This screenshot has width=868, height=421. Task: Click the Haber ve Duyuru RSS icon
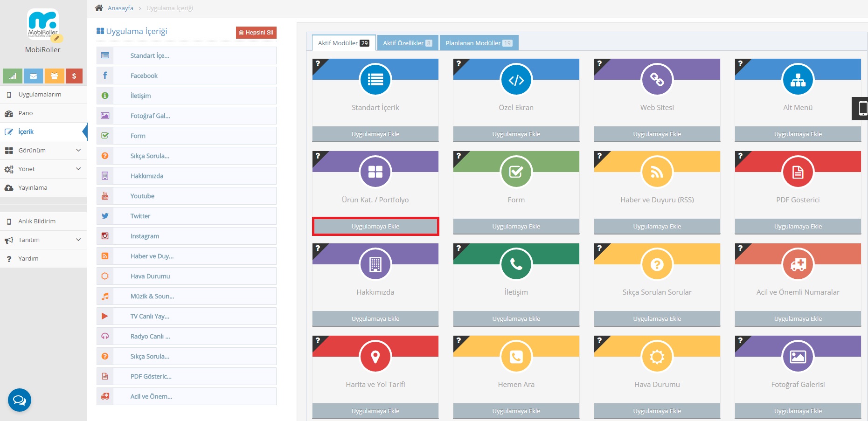coord(657,172)
